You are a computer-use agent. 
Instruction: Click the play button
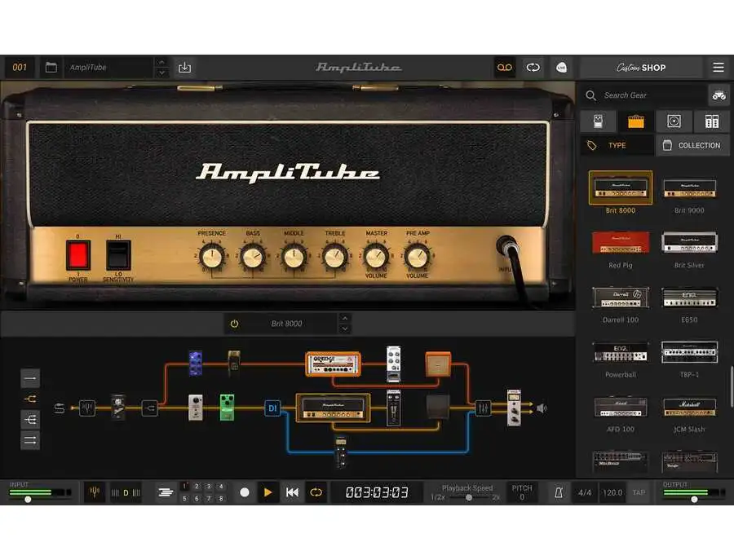(268, 492)
